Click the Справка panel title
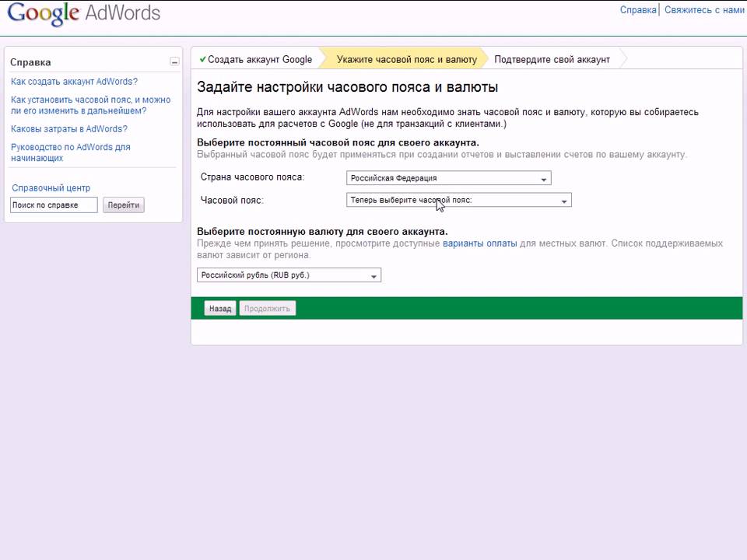747x560 pixels. tap(30, 62)
